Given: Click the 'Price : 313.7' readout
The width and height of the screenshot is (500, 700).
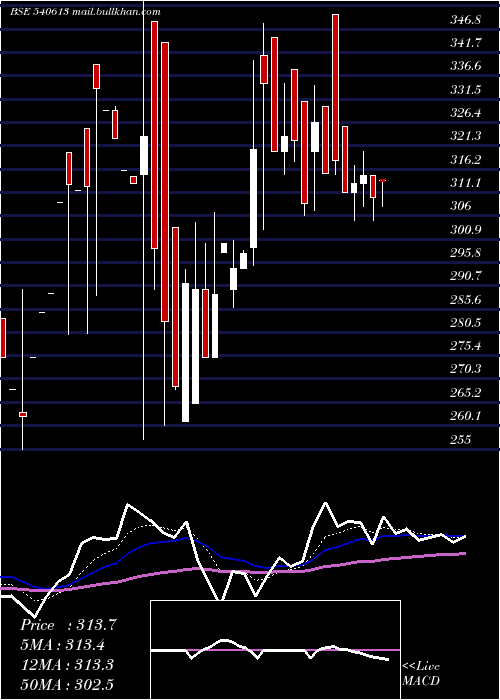Looking at the screenshot, I should pyautogui.click(x=68, y=625).
